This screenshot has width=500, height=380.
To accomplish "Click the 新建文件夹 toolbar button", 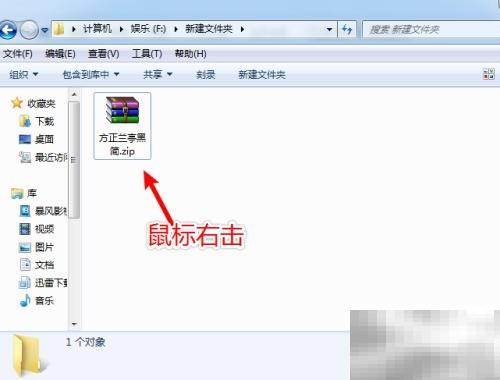I will pos(262,74).
